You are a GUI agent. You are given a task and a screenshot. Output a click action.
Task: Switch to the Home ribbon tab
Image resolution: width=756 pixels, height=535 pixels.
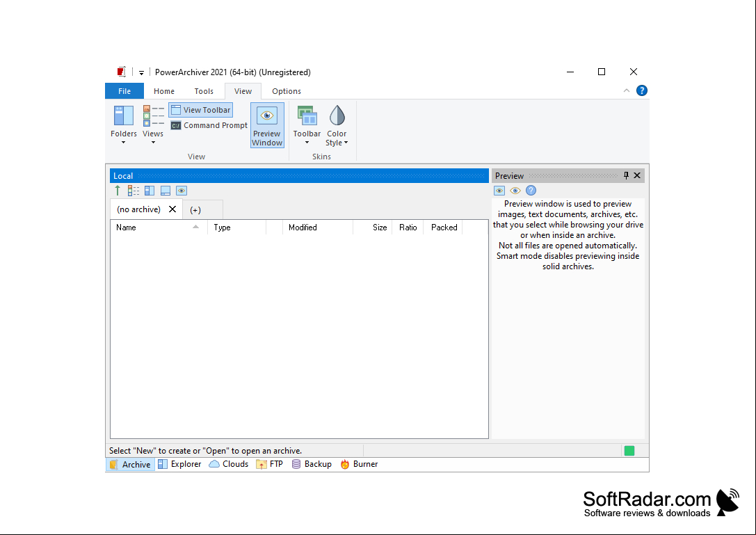(x=164, y=91)
